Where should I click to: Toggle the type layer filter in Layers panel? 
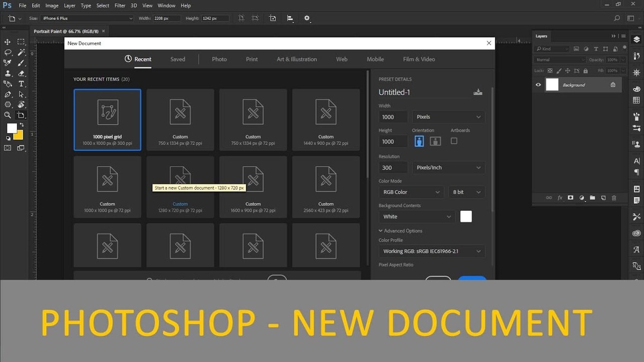[596, 49]
